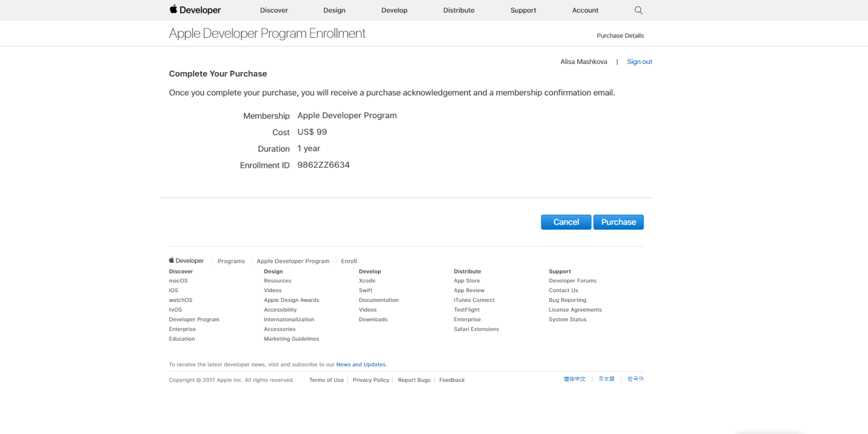Image resolution: width=868 pixels, height=434 pixels.
Task: Open the Terms of Use
Action: 326,380
